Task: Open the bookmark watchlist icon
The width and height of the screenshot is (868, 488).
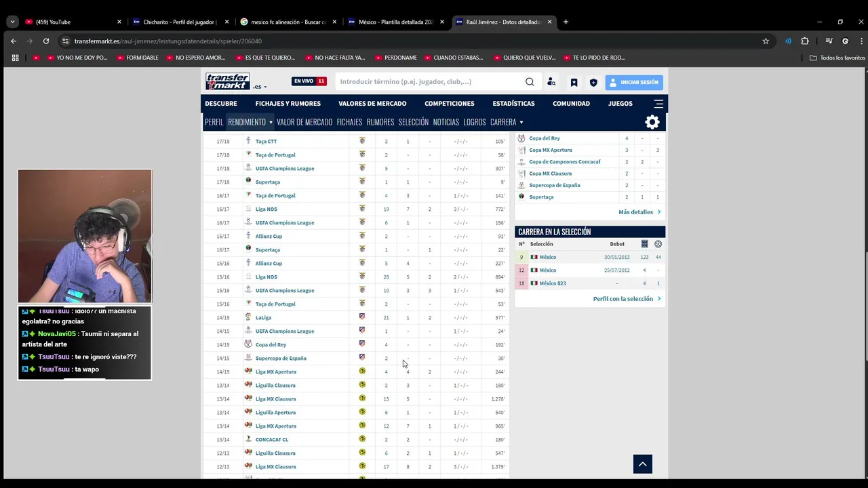Action: pyautogui.click(x=574, y=82)
